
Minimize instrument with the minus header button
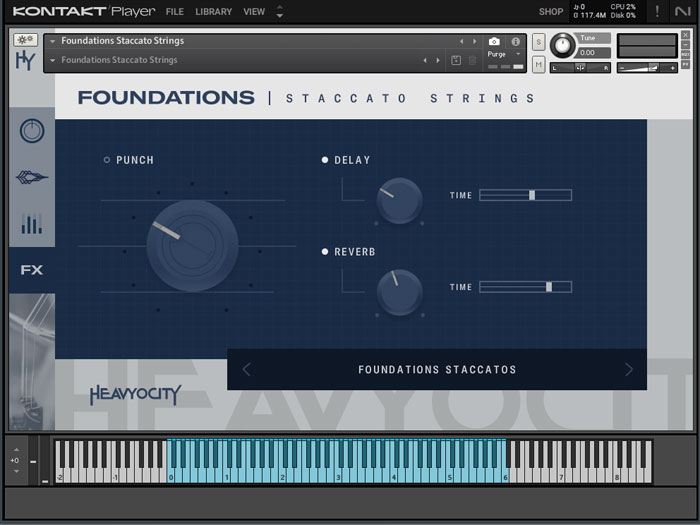(x=685, y=45)
